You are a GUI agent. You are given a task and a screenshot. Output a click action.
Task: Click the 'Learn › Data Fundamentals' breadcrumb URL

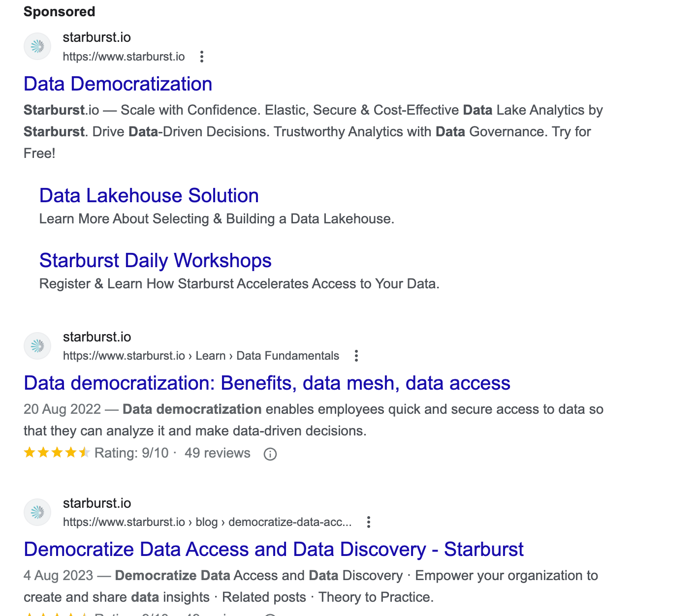[x=201, y=356]
